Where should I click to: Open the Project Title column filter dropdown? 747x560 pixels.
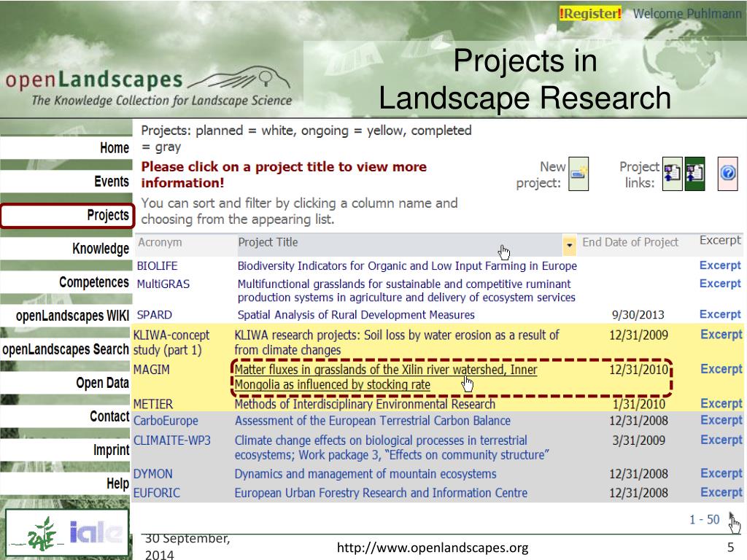point(569,244)
